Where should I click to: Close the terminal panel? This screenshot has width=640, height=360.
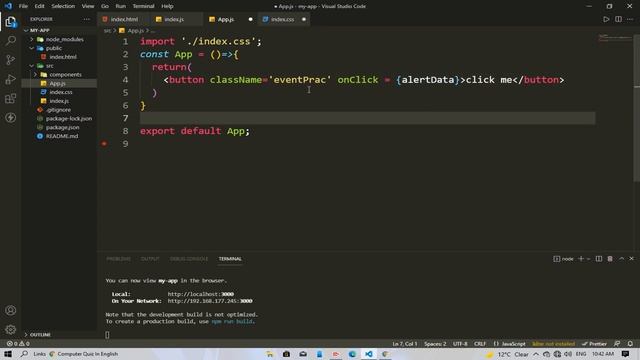pyautogui.click(x=632, y=259)
